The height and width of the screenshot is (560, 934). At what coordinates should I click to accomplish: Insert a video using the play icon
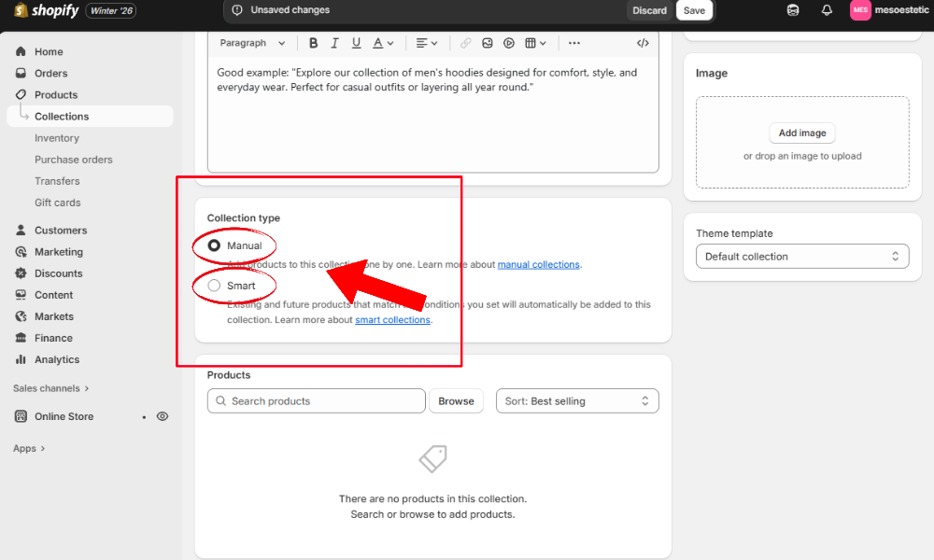tap(509, 43)
